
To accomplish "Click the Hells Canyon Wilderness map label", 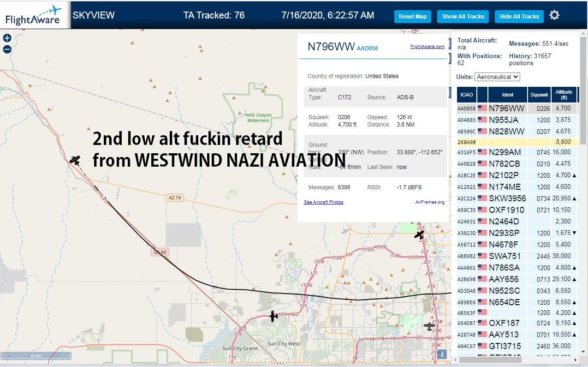I will tap(258, 118).
